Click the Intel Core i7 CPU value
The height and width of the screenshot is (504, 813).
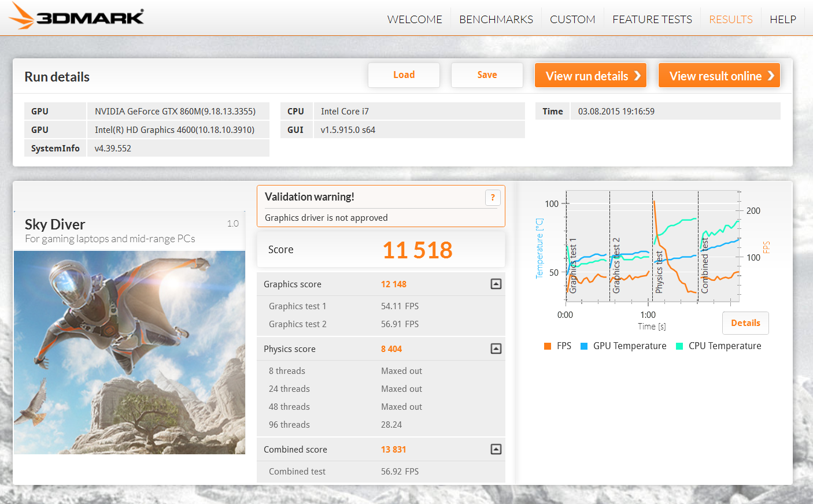345,112
